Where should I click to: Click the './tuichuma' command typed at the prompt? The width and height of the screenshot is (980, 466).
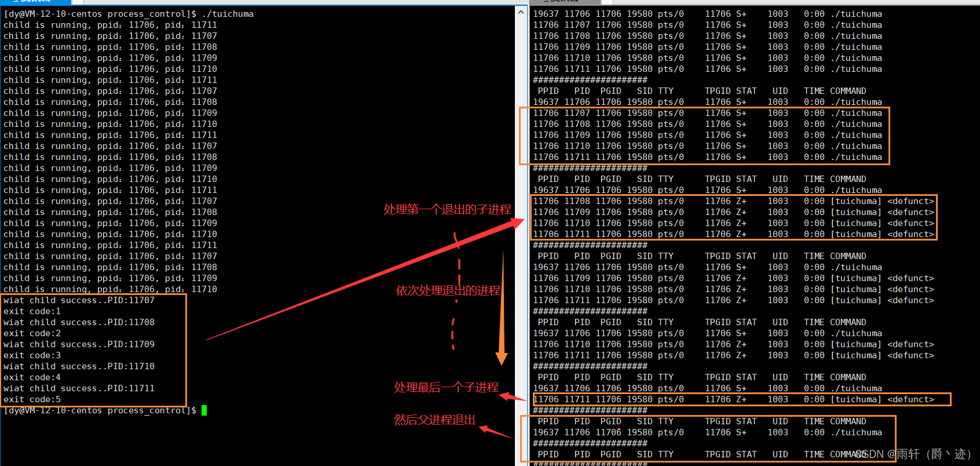228,14
